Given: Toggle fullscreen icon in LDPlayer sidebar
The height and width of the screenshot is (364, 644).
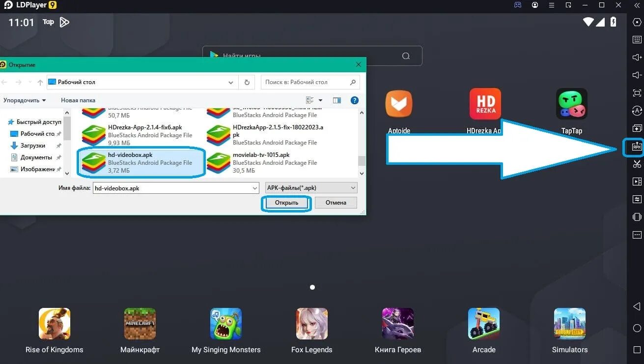Looking at the screenshot, I should [637, 93].
